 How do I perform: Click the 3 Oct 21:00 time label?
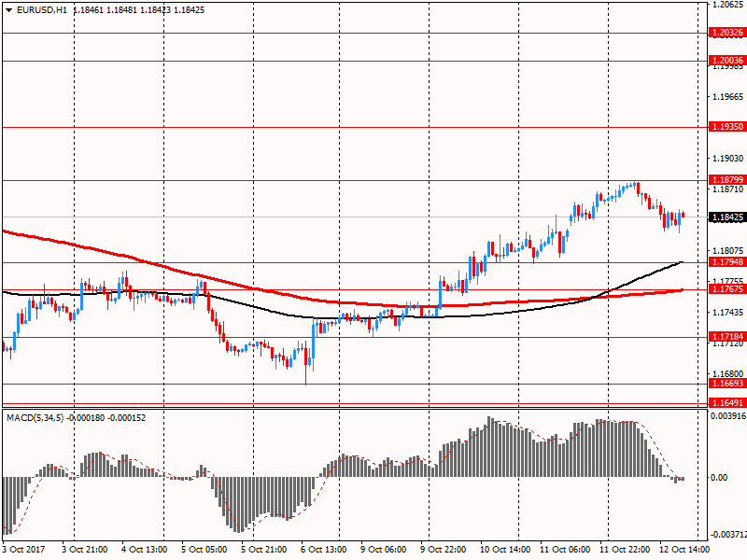click(85, 550)
